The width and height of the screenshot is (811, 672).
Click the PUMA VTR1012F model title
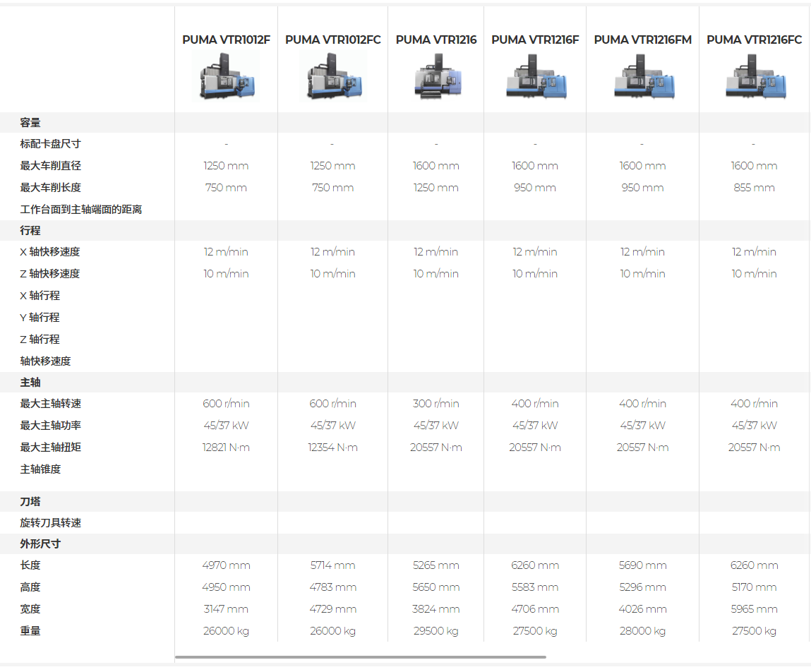pyautogui.click(x=226, y=40)
